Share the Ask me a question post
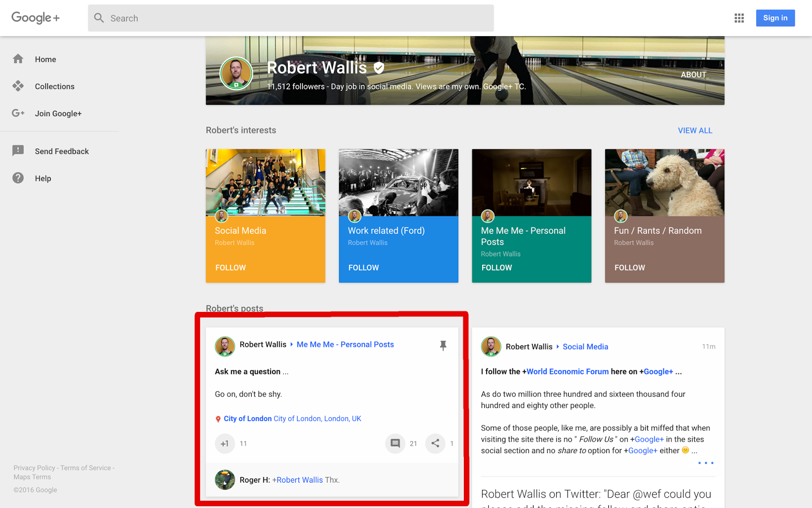This screenshot has width=812, height=508. 435,443
